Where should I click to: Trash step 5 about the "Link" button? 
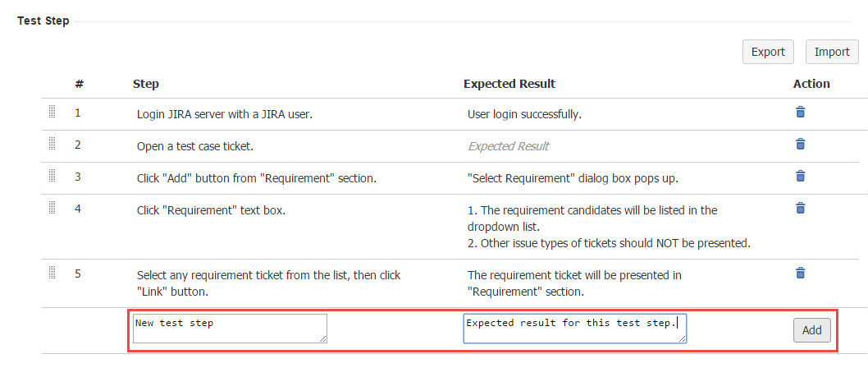pos(800,273)
